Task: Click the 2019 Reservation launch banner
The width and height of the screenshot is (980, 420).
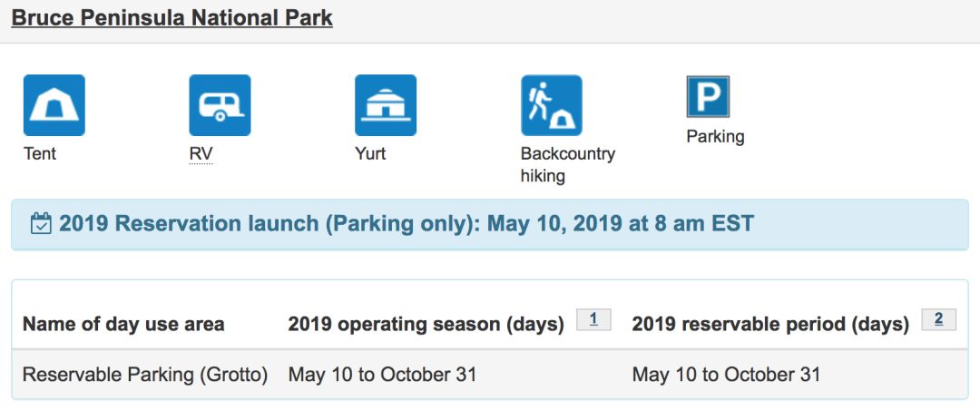Action: point(490,224)
